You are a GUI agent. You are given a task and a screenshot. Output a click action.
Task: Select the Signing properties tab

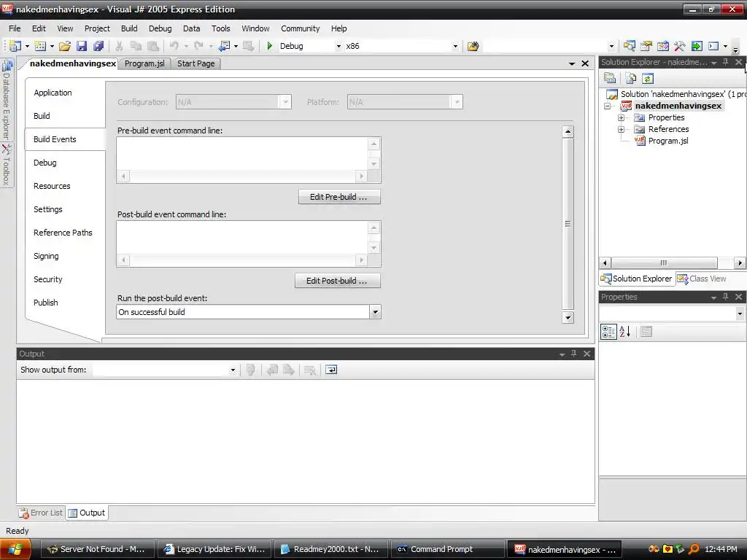pos(46,256)
